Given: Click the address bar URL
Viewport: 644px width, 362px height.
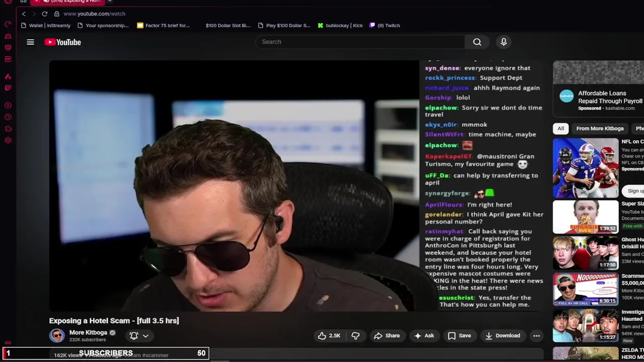Looking at the screenshot, I should coord(94,14).
